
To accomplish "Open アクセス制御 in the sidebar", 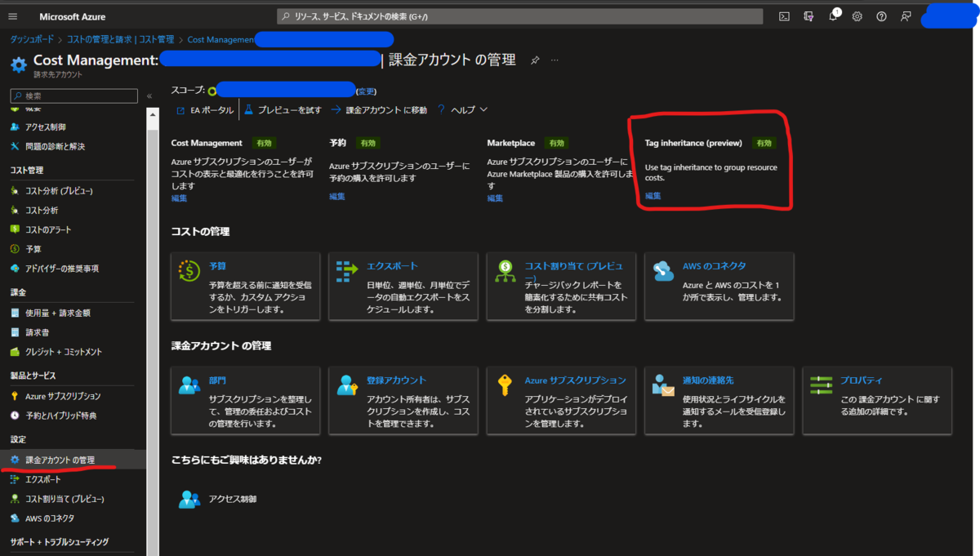I will pos(45,127).
